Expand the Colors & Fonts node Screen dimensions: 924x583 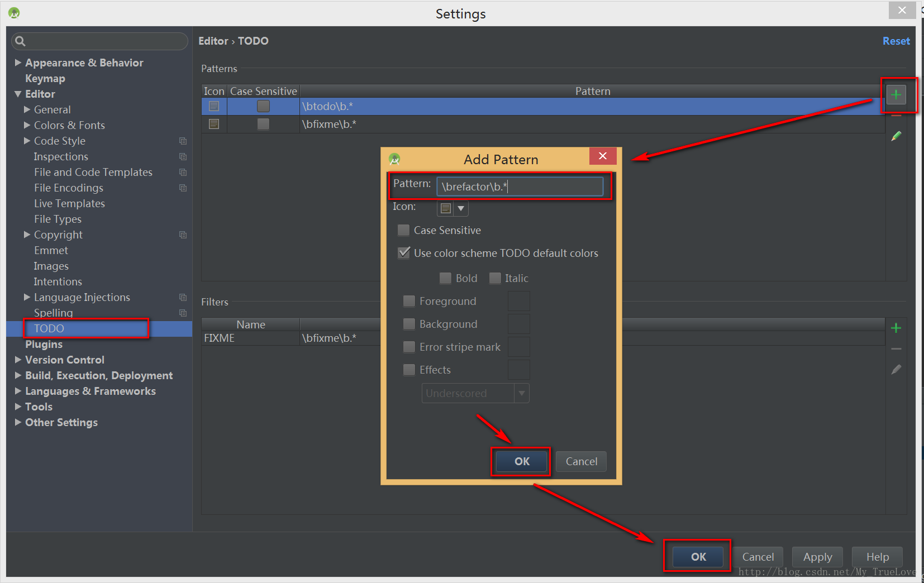point(27,125)
